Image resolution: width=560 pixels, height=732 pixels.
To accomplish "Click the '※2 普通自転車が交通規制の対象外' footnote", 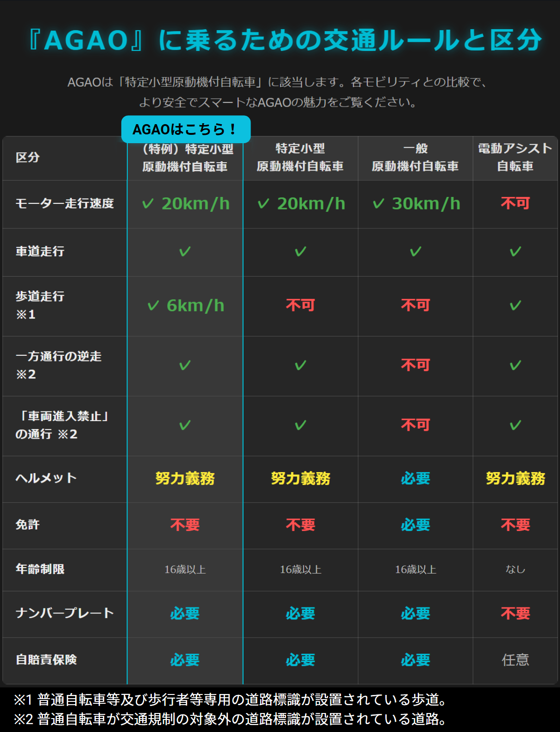I will click(x=230, y=719).
